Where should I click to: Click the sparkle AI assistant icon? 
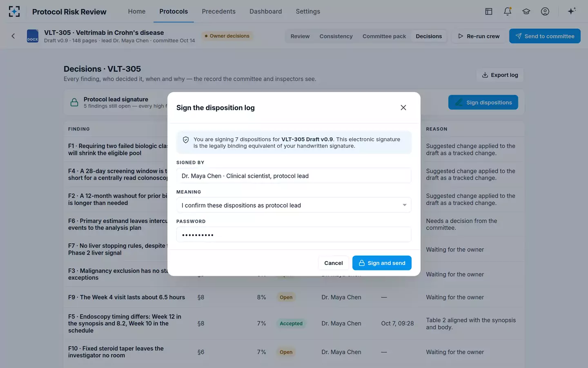pos(572,11)
